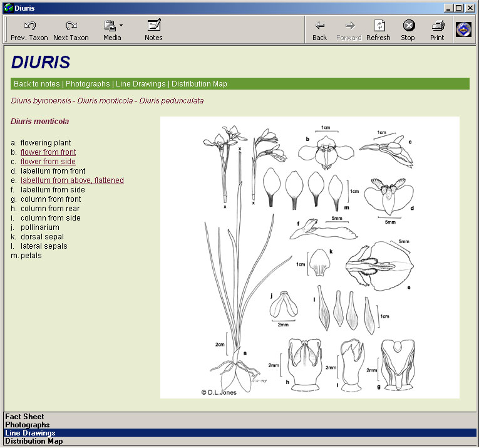Viewport: 479px width, 448px height.
Task: Switch to bottom Distribution Map tab
Action: pos(34,441)
